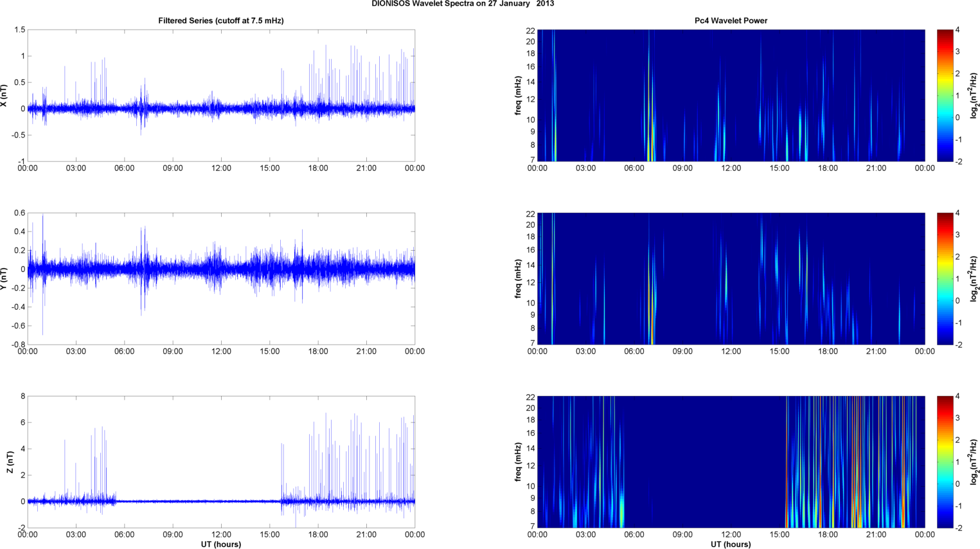Click the X component wavelet power spectrogram
The width and height of the screenshot is (980, 549).
pos(731,96)
